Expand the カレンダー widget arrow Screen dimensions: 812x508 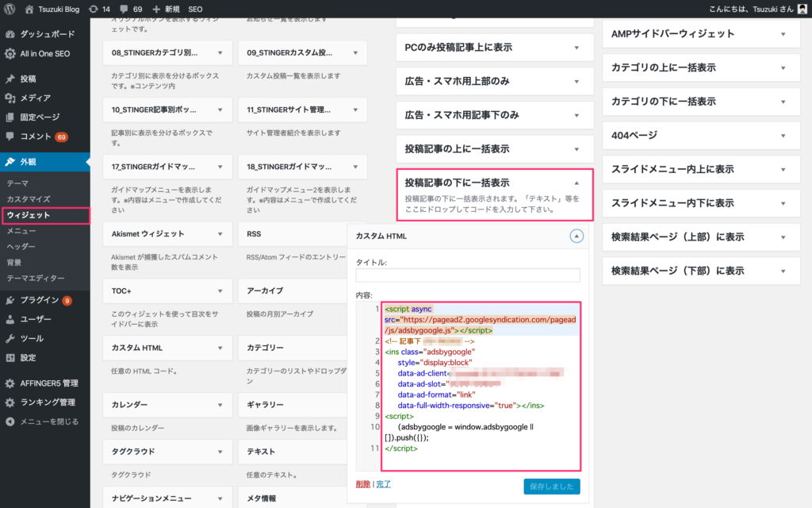220,405
